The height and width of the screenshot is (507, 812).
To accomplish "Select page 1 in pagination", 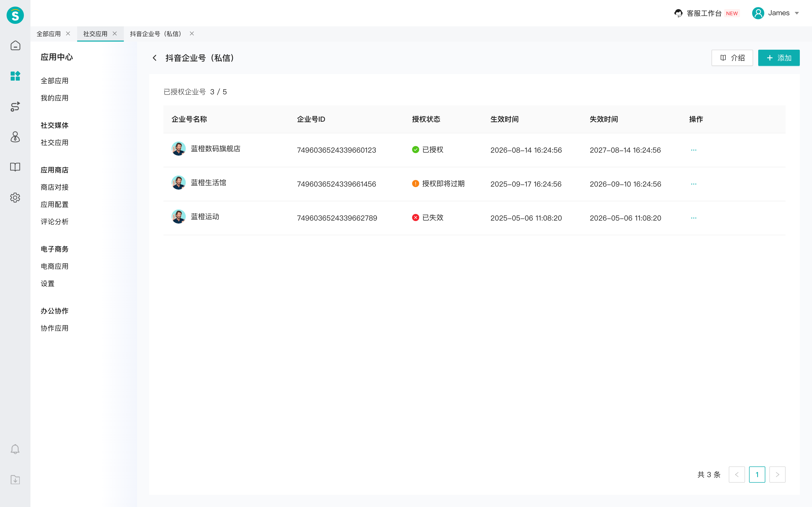I will tap(757, 475).
